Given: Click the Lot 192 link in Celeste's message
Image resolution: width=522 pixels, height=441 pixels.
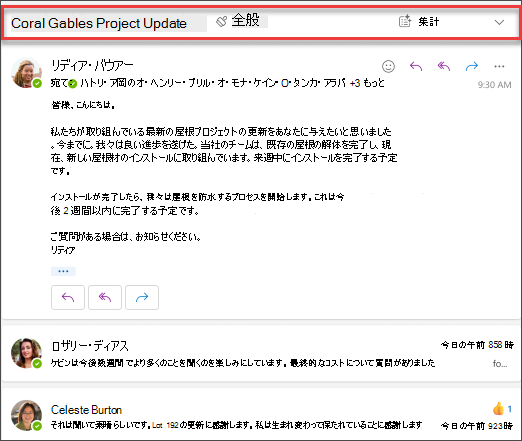Looking at the screenshot, I should (165, 425).
